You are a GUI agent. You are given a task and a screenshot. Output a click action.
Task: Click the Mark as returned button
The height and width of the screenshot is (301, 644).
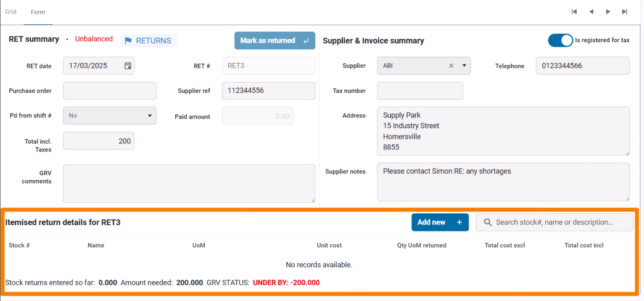coord(274,41)
